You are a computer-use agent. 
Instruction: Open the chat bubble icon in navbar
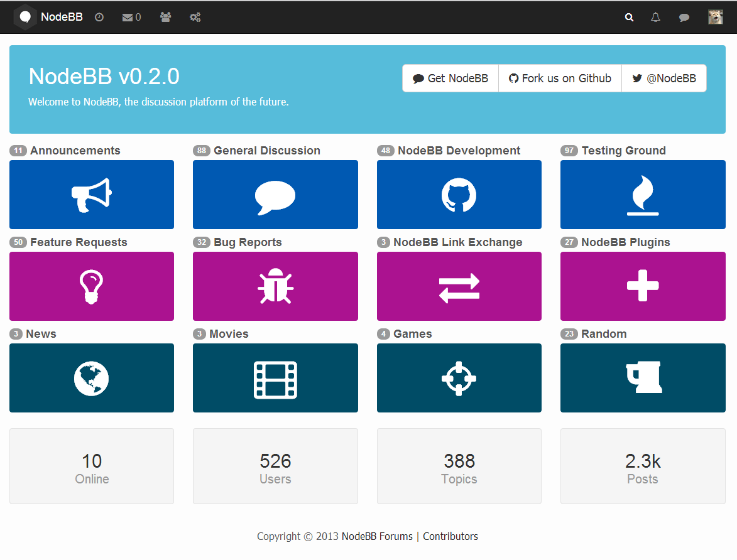point(684,18)
